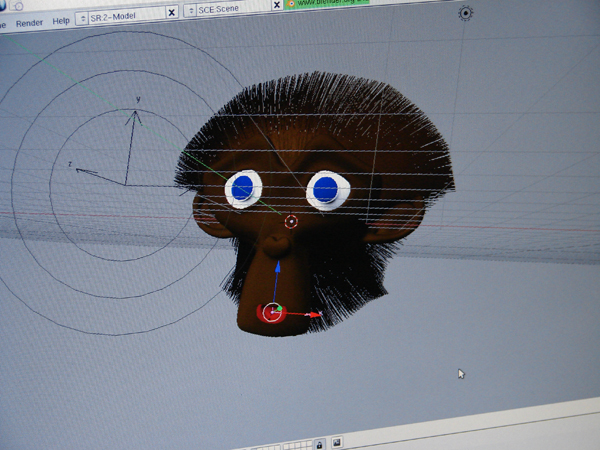Open the Help menu
This screenshot has width=600, height=450.
coord(61,20)
